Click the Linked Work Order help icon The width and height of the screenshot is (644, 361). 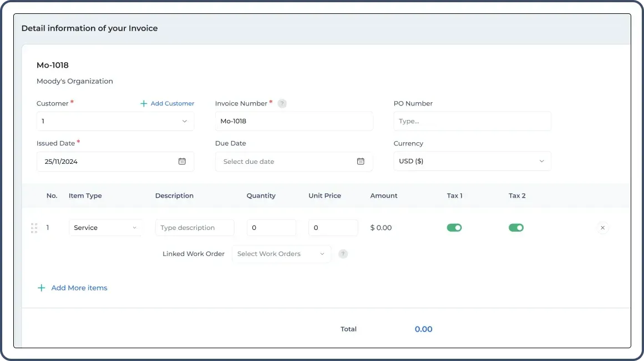343,254
